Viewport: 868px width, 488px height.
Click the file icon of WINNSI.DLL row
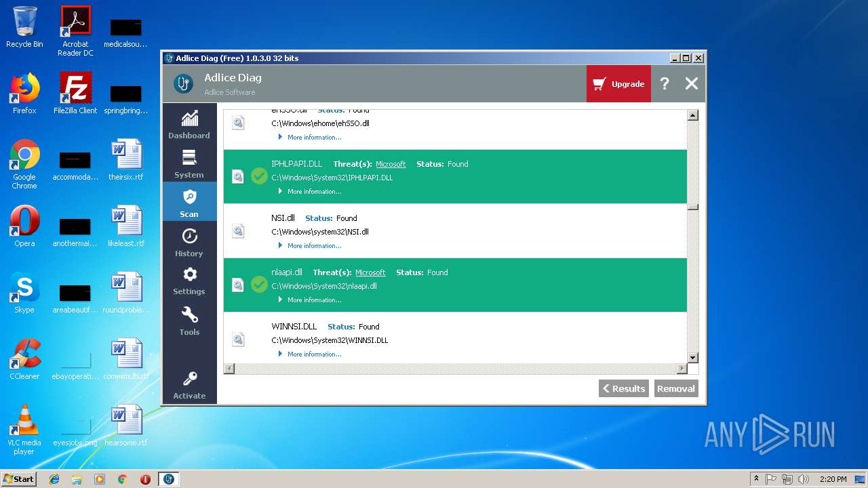point(238,339)
